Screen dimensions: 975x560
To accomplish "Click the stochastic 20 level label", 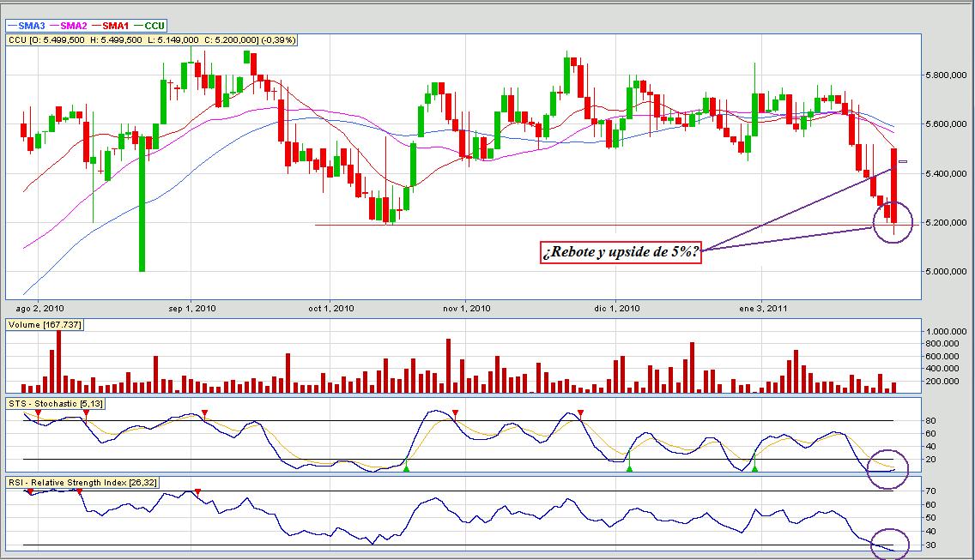I will coord(931,460).
